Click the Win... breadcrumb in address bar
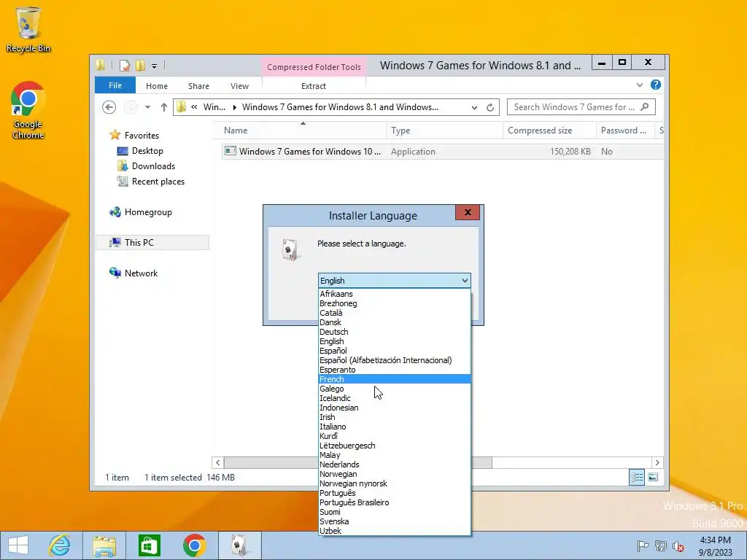The image size is (747, 560). 214,107
